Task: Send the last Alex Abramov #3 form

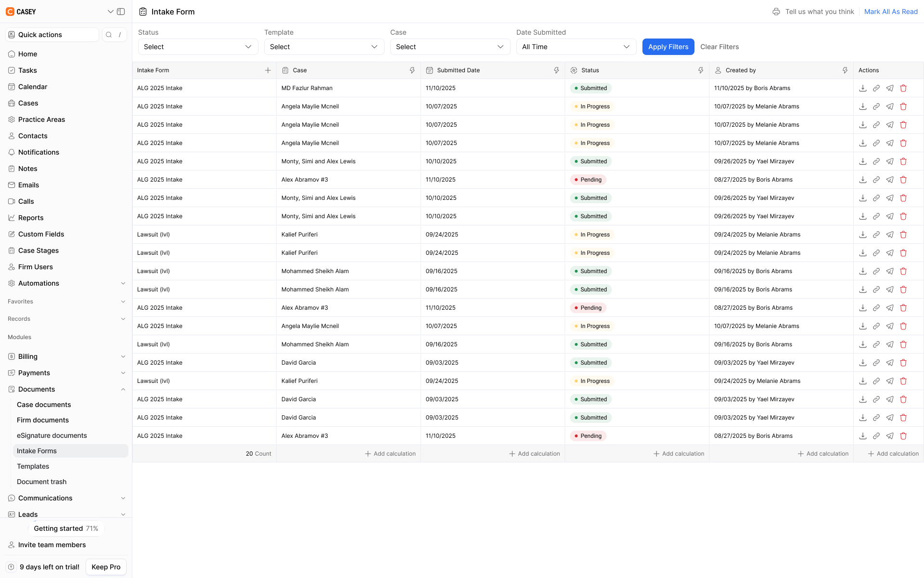Action: point(890,436)
